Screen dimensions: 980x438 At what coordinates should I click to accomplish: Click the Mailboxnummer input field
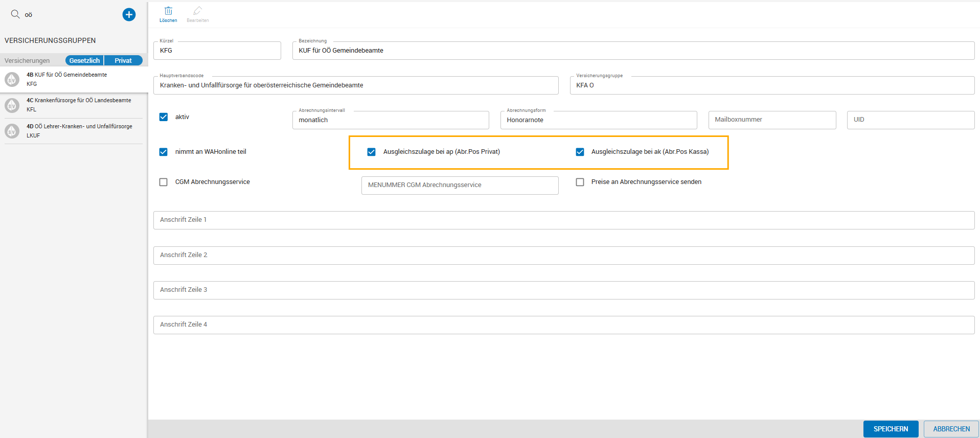tap(772, 120)
